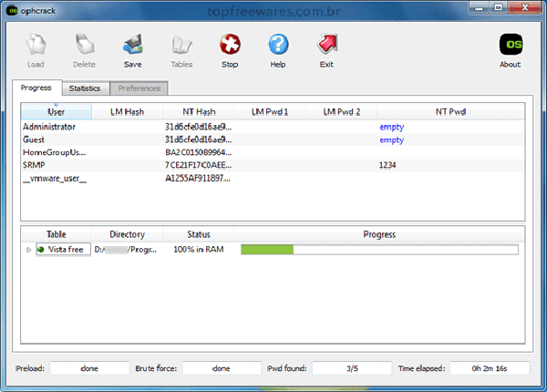Click the LM Hash column header
The width and height of the screenshot is (547, 392).
point(128,111)
